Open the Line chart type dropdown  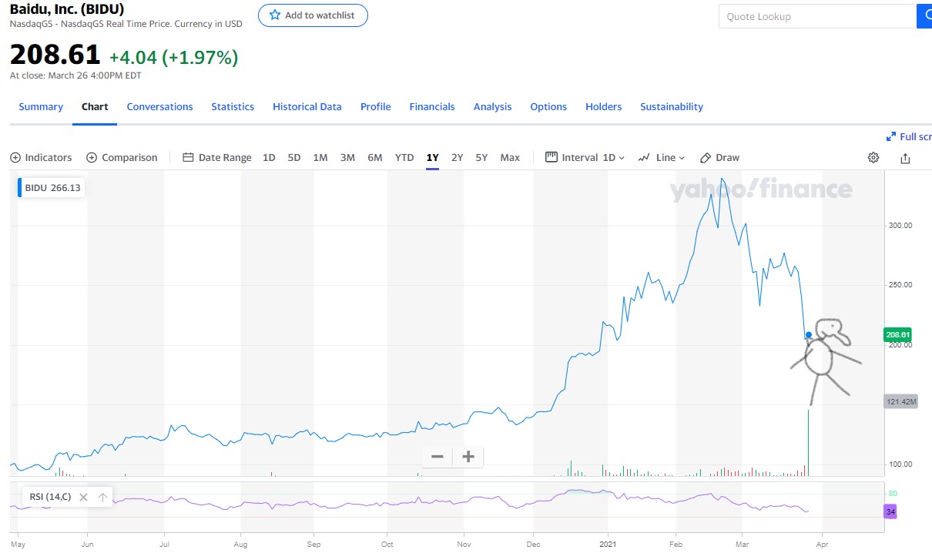[662, 158]
